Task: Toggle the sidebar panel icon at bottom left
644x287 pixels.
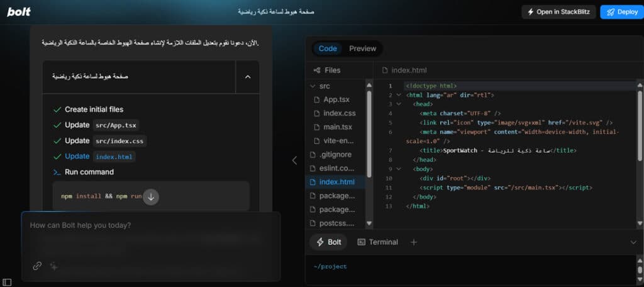Action: coord(7,282)
